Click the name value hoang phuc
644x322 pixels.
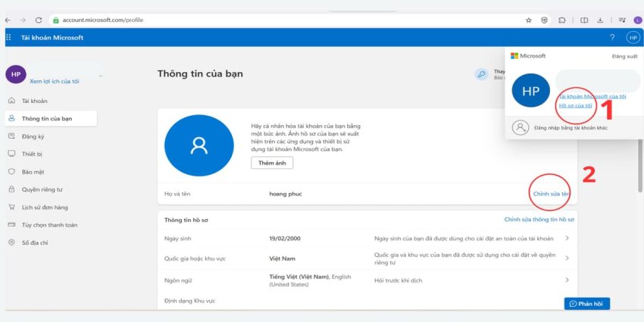click(286, 194)
